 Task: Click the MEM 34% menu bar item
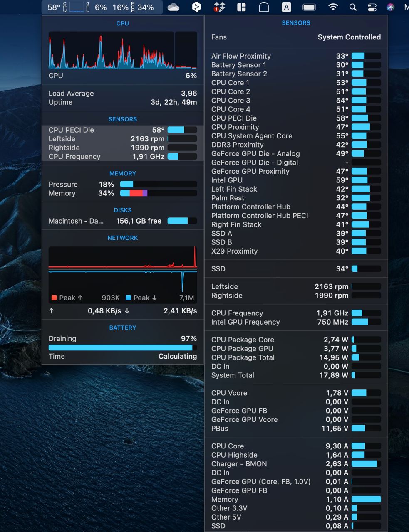point(142,7)
